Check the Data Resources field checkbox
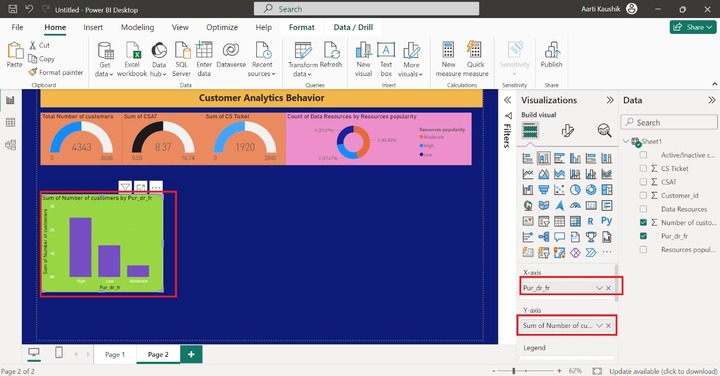The width and height of the screenshot is (720, 376). (x=643, y=209)
